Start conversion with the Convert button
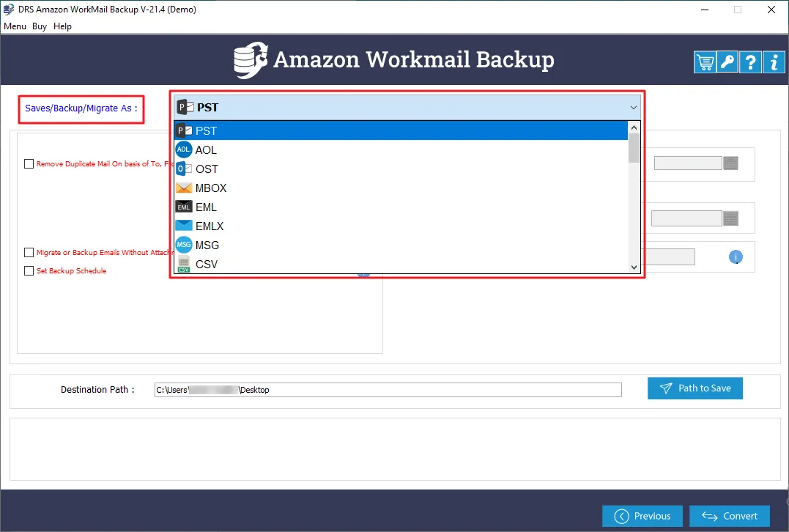The width and height of the screenshot is (789, 532). 729,516
